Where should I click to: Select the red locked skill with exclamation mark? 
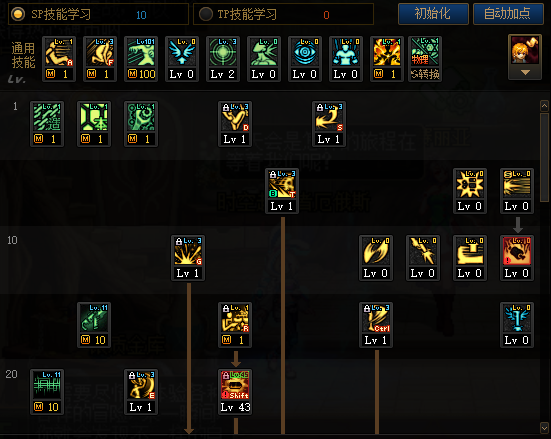pos(517,258)
